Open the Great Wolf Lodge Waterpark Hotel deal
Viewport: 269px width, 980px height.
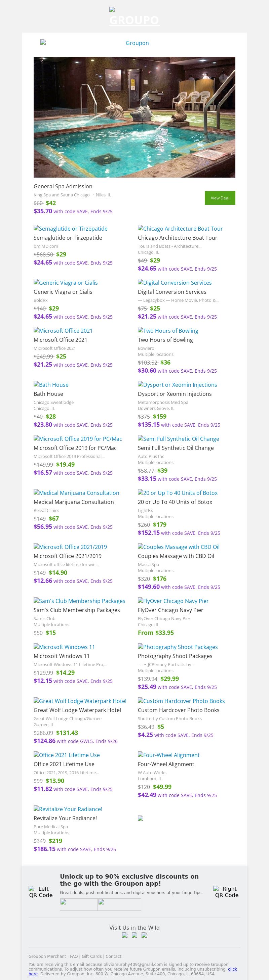click(x=80, y=701)
